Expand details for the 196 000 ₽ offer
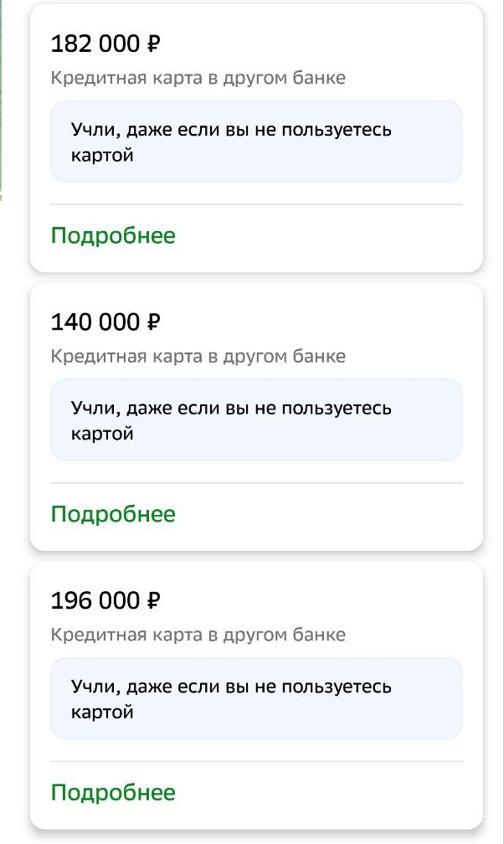This screenshot has width=504, height=844. (113, 791)
